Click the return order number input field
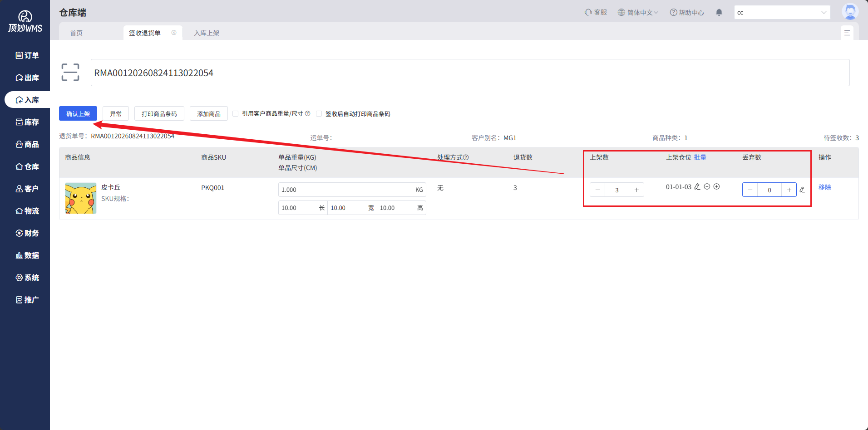 [470, 73]
